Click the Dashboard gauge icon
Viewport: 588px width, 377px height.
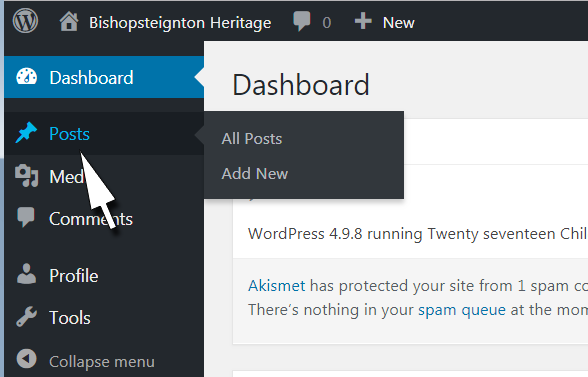tap(27, 77)
